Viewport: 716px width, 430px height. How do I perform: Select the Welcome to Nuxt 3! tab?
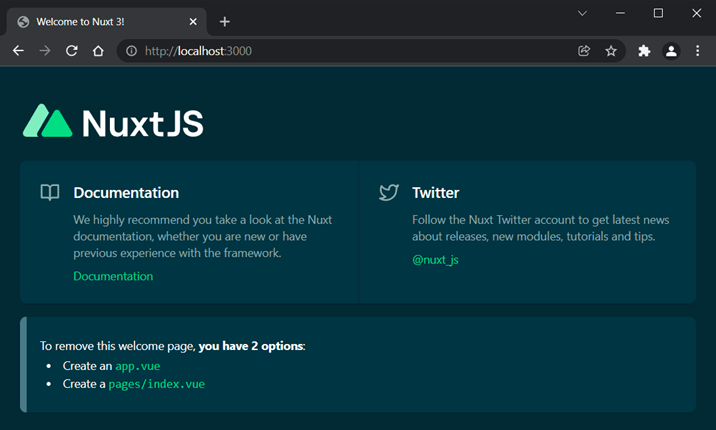tap(106, 21)
